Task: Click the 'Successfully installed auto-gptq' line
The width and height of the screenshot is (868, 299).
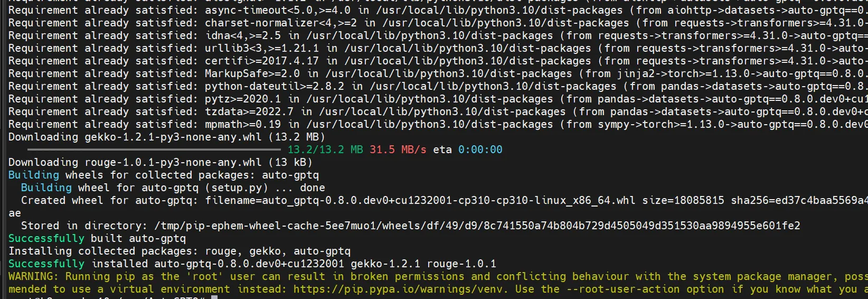Action: pos(252,264)
